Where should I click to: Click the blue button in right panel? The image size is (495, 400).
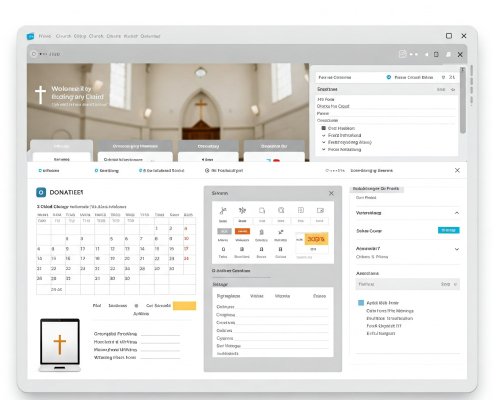(x=448, y=230)
